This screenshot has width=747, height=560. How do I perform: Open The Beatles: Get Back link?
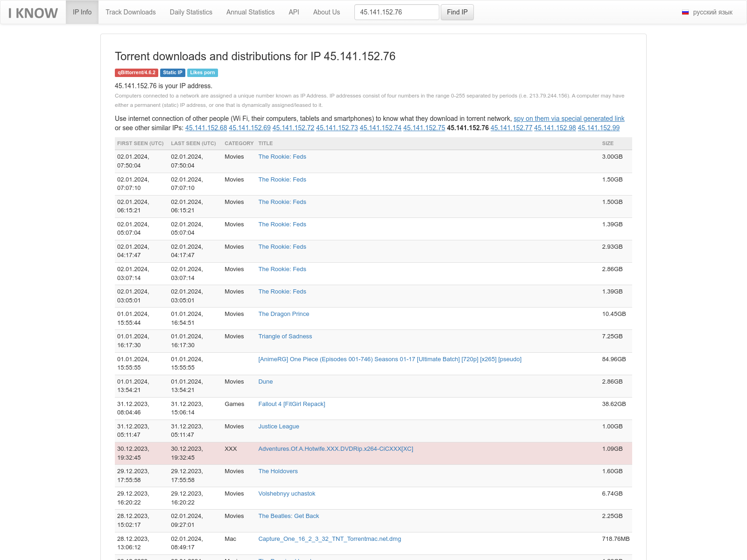tap(289, 516)
